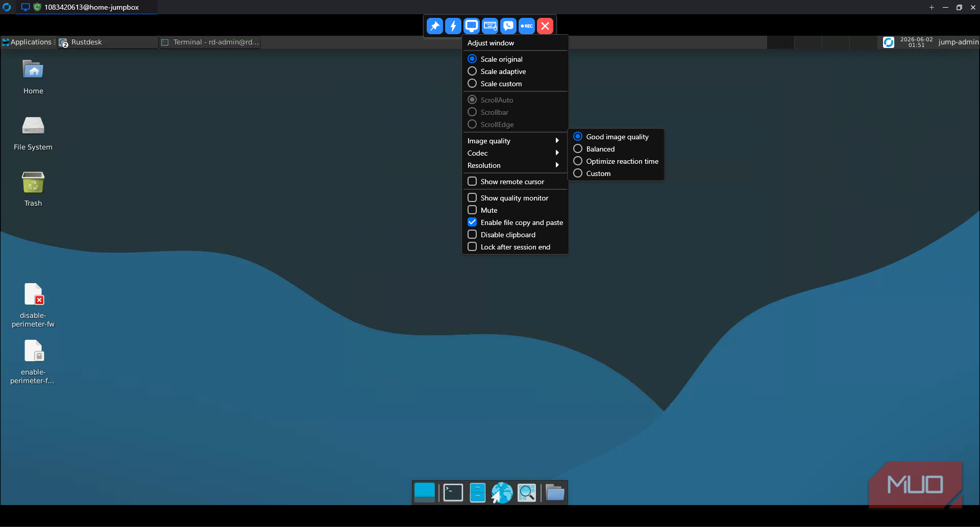Image resolution: width=980 pixels, height=527 pixels.
Task: Open home folder icon in dock
Action: coord(555,493)
